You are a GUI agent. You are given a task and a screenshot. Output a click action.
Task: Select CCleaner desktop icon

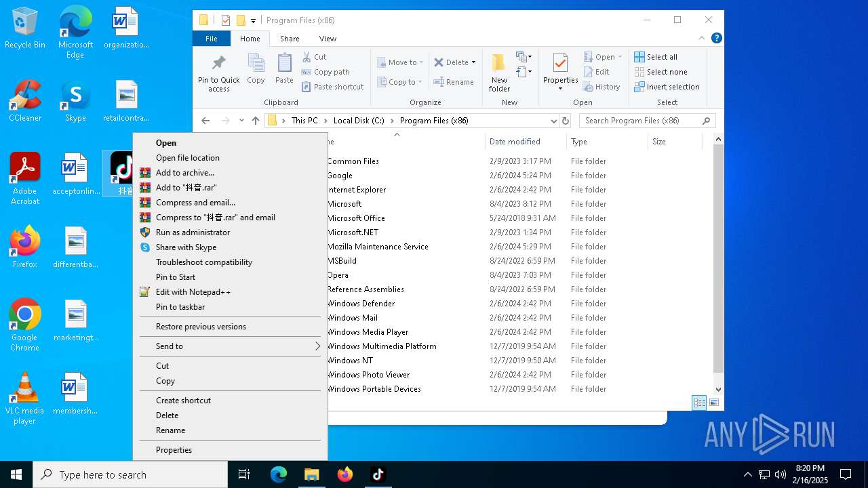click(25, 101)
